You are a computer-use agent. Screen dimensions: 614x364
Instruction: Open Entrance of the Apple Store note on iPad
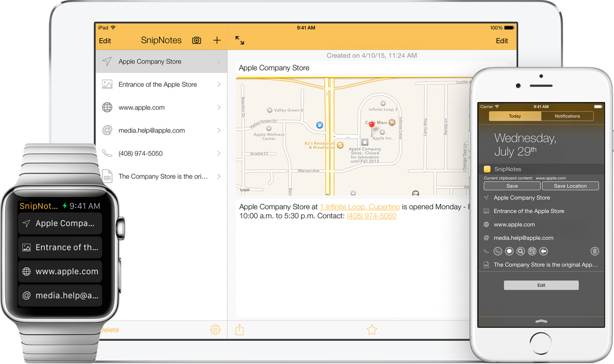(161, 85)
